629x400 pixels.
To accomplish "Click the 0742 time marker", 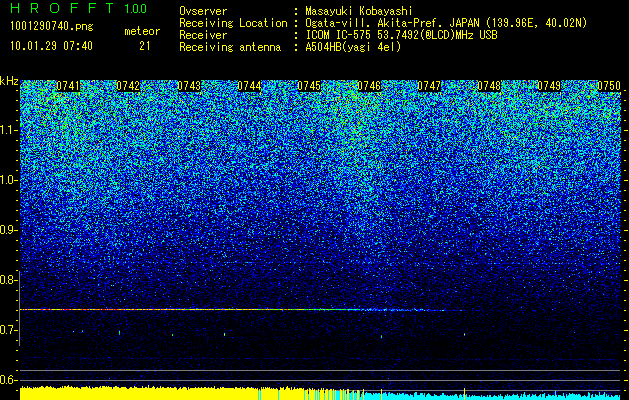I will point(128,86).
